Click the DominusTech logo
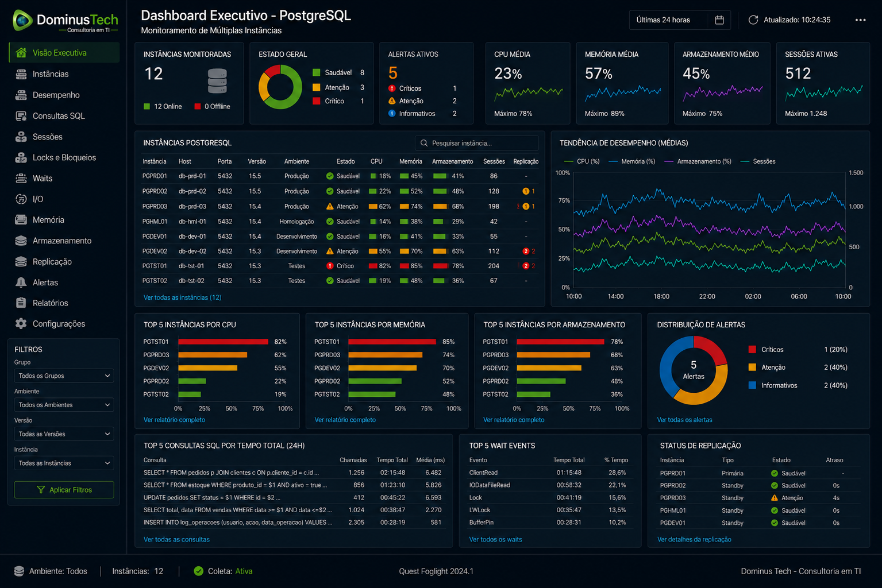The width and height of the screenshot is (882, 588). click(66, 21)
